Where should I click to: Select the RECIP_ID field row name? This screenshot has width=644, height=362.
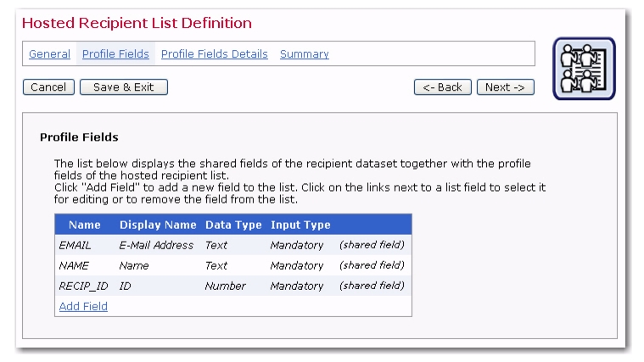coord(83,286)
